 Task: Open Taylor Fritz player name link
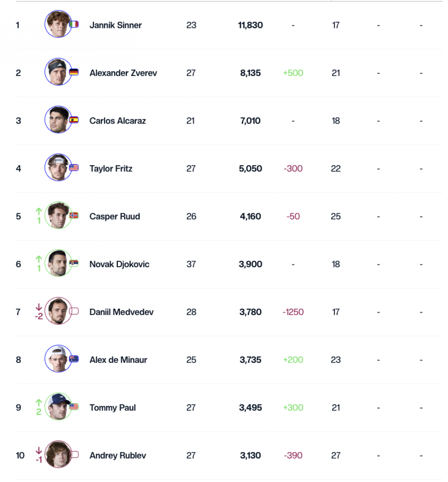click(x=111, y=168)
